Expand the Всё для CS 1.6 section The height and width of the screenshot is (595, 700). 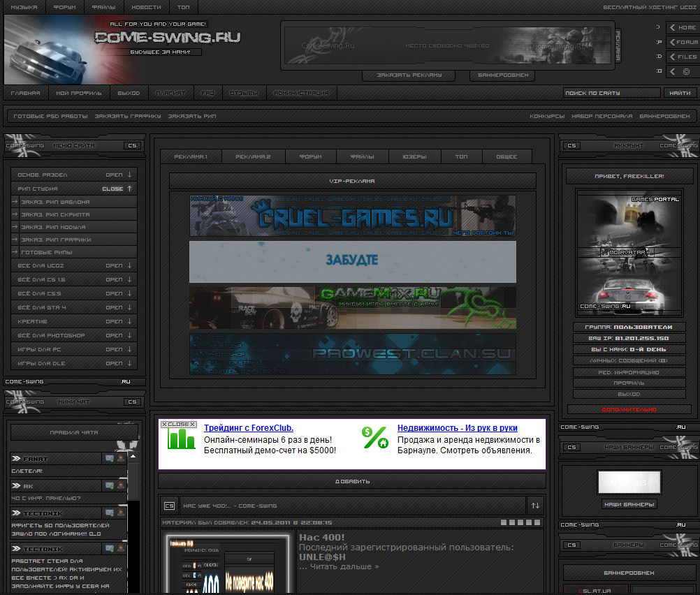[74, 279]
